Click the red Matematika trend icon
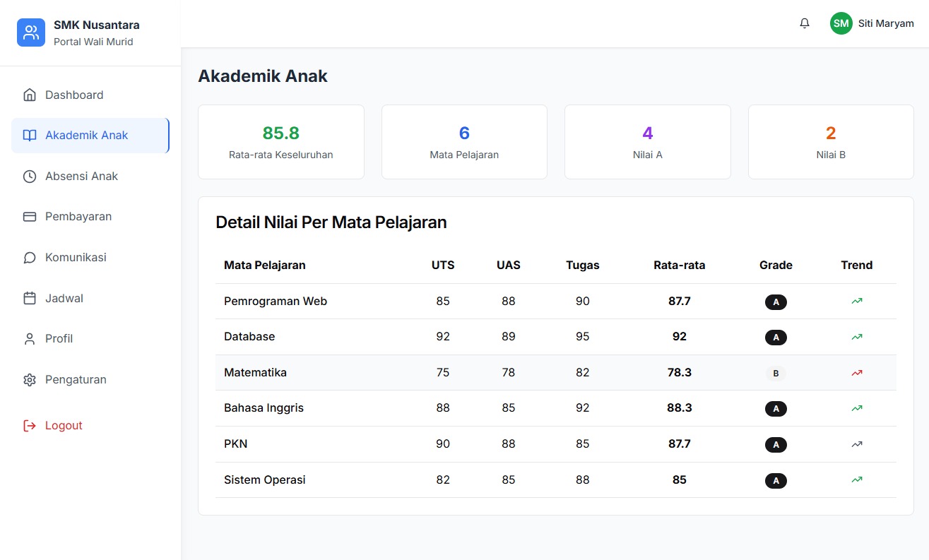Image resolution: width=929 pixels, height=560 pixels. point(857,373)
